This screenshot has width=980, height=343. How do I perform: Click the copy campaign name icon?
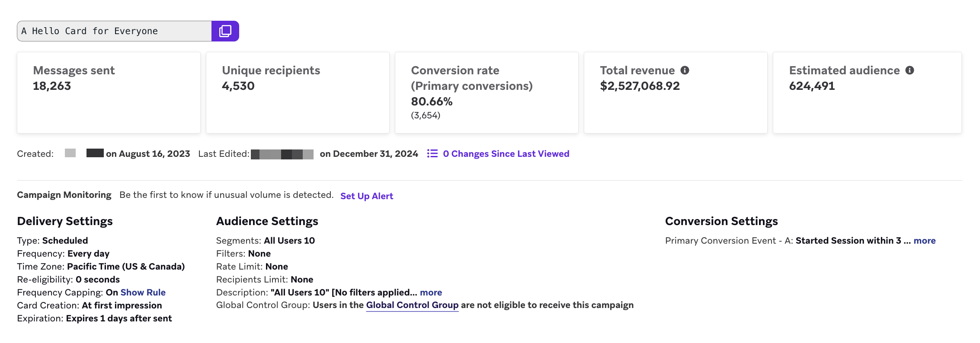[x=225, y=31]
